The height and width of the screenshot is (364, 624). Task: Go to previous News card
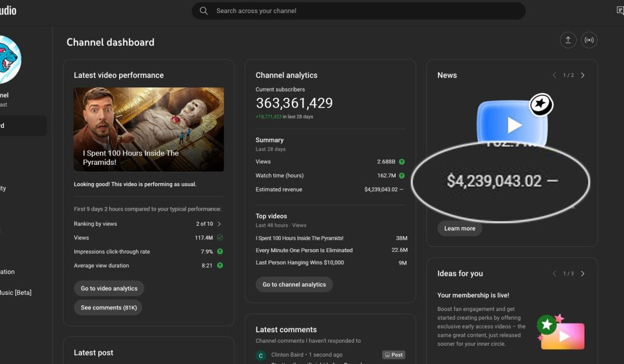pos(554,75)
